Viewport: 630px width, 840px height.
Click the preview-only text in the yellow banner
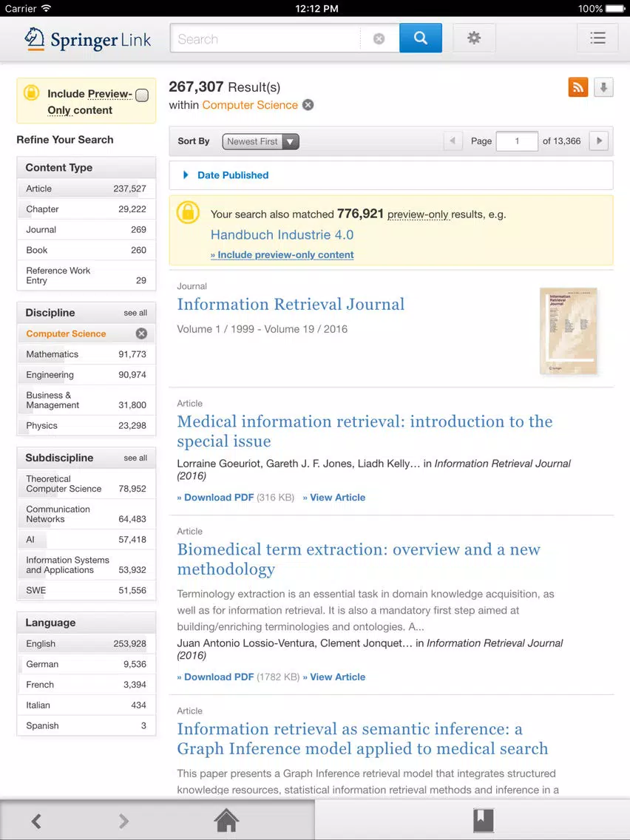click(419, 214)
